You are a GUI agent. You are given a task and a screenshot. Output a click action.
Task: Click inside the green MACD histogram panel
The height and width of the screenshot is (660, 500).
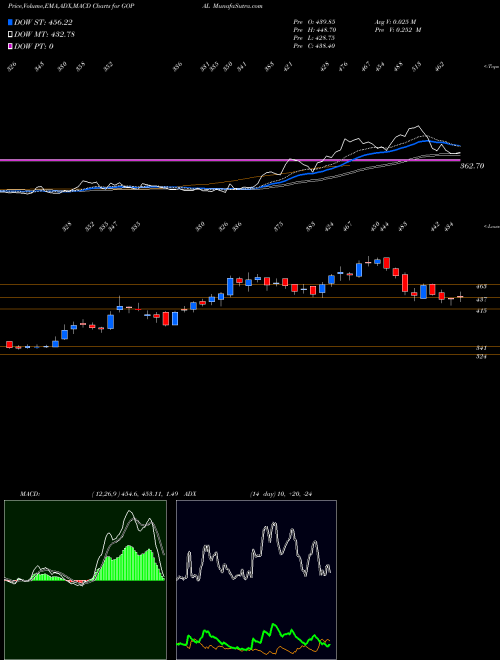pyautogui.click(x=85, y=580)
